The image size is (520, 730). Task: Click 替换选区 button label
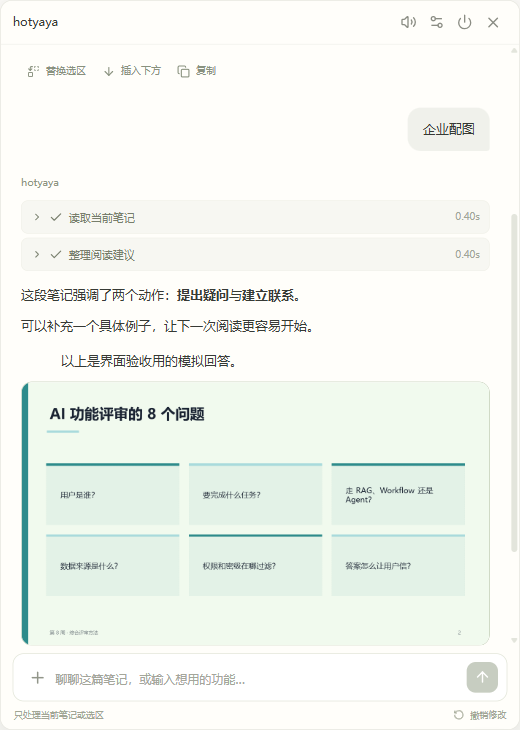click(66, 71)
